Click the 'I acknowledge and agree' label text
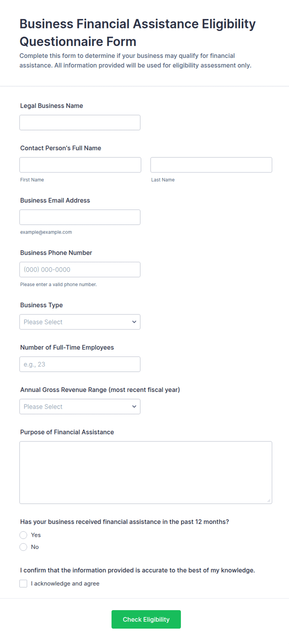Image resolution: width=289 pixels, height=644 pixels. pyautogui.click(x=65, y=583)
